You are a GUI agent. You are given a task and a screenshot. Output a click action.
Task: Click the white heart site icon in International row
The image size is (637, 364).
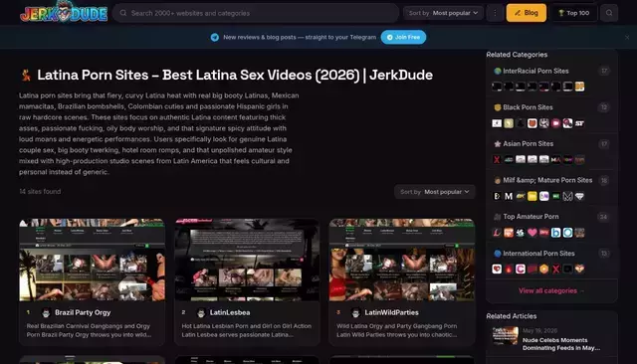coord(497,270)
